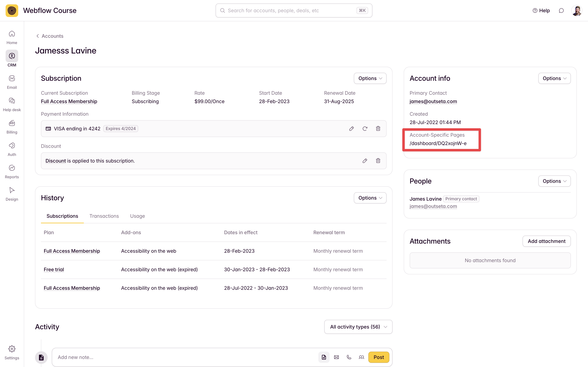Open All activity types filter dropdown
This screenshot has height=367, width=588.
[x=358, y=327]
